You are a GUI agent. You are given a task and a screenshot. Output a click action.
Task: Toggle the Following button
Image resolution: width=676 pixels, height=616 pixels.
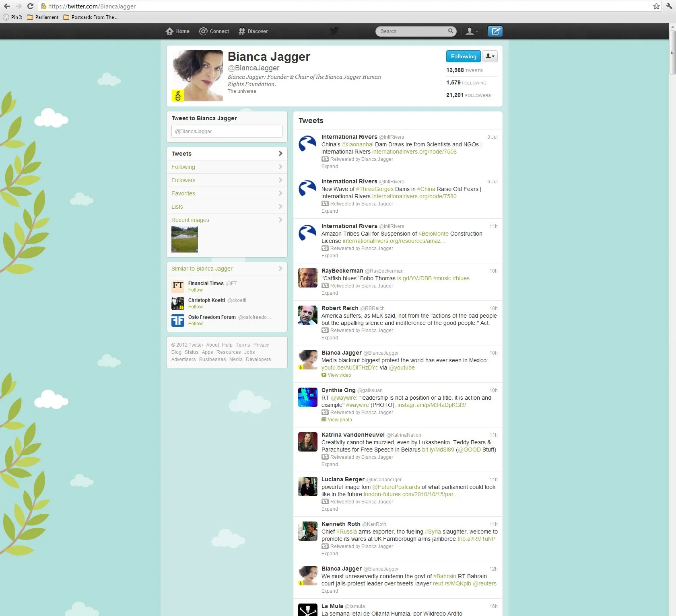463,56
